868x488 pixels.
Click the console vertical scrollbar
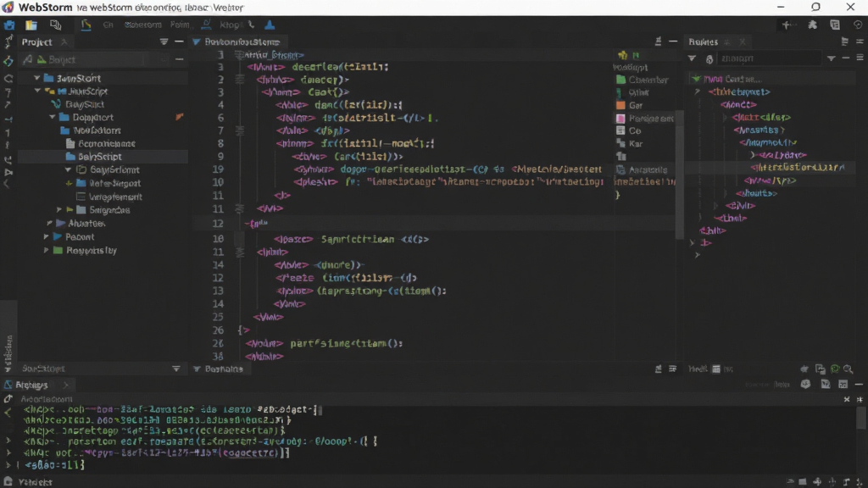(x=861, y=418)
